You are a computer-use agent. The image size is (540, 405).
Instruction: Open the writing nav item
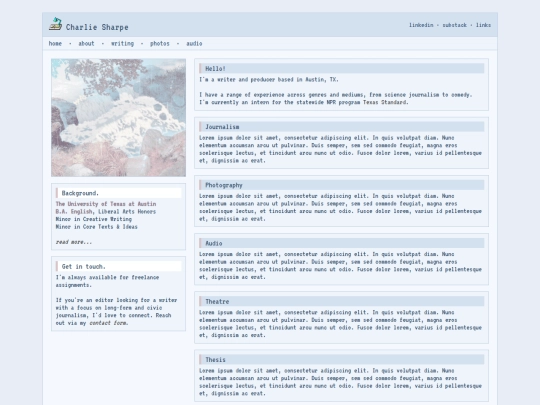[x=122, y=43]
